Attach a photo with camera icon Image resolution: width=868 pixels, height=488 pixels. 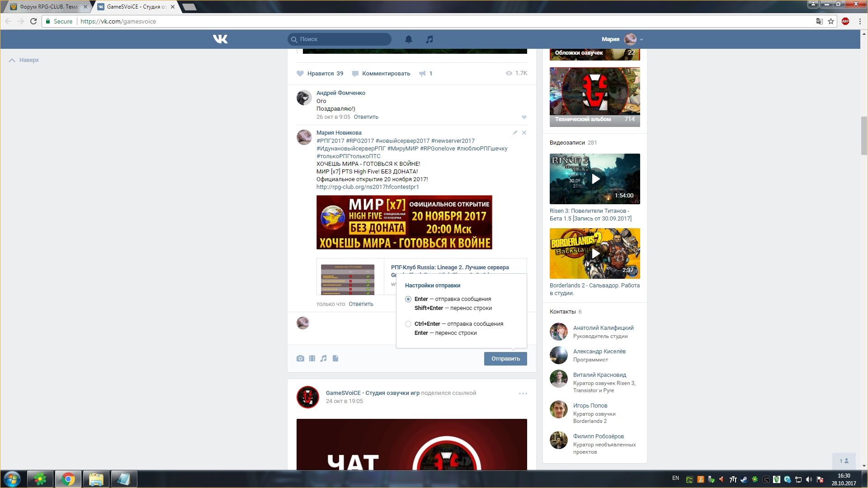point(300,358)
